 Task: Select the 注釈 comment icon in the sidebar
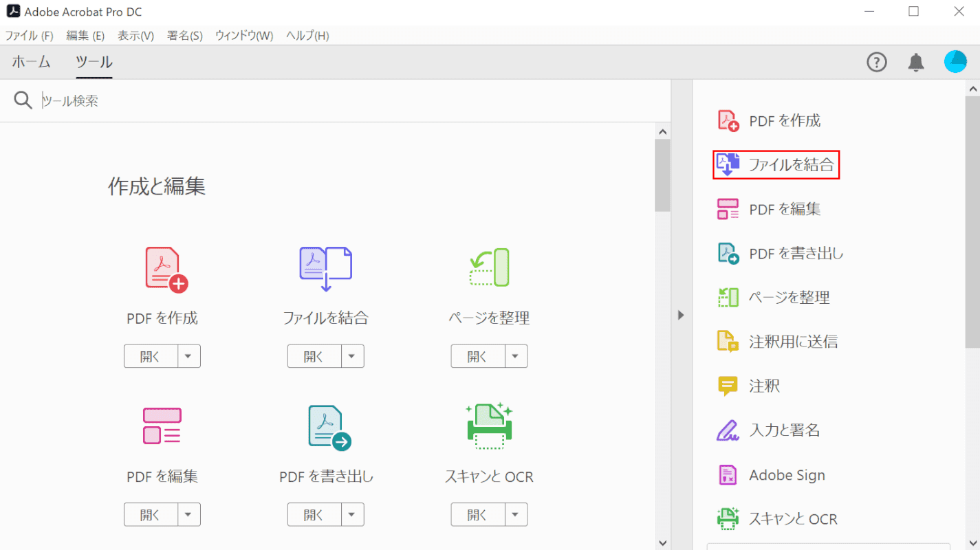[x=728, y=386]
